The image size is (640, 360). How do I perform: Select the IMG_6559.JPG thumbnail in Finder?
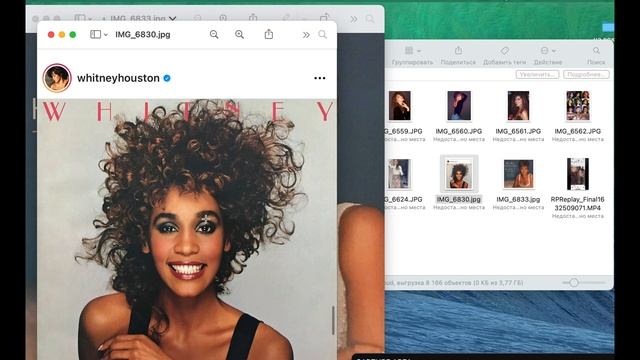400,106
